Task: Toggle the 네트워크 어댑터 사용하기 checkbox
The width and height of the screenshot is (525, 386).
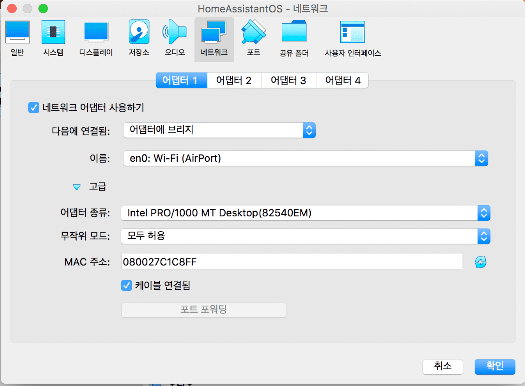Action: tap(33, 108)
